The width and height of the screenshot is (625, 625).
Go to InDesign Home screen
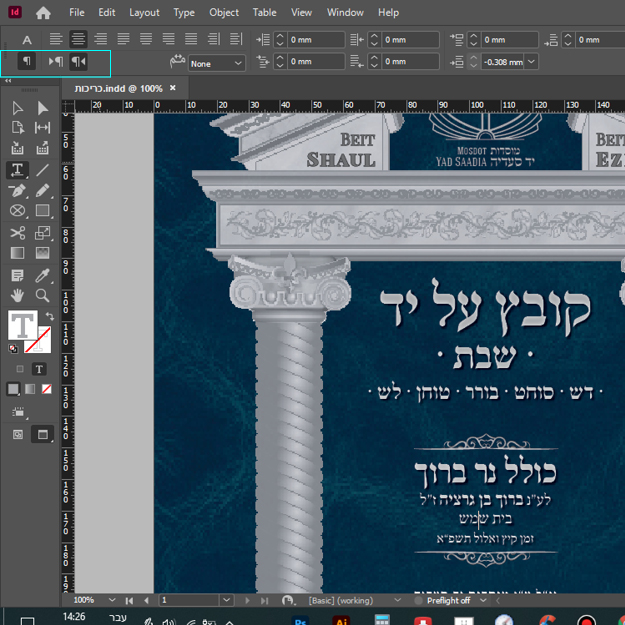43,13
